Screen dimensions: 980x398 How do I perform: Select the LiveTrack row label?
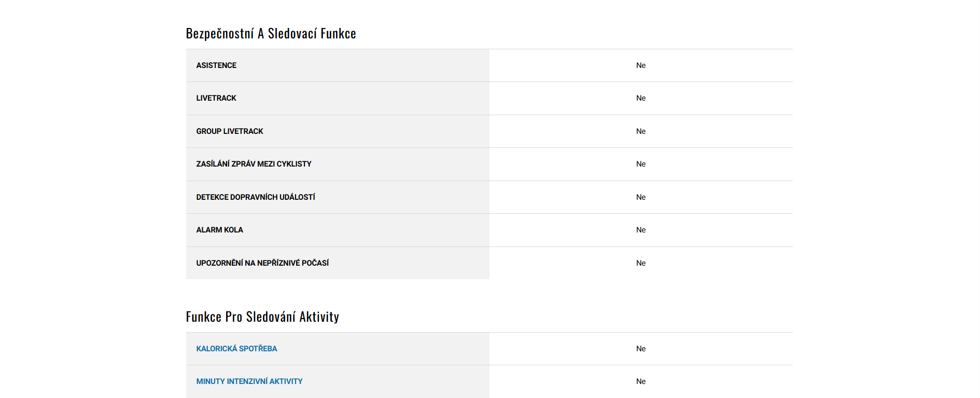(x=216, y=98)
